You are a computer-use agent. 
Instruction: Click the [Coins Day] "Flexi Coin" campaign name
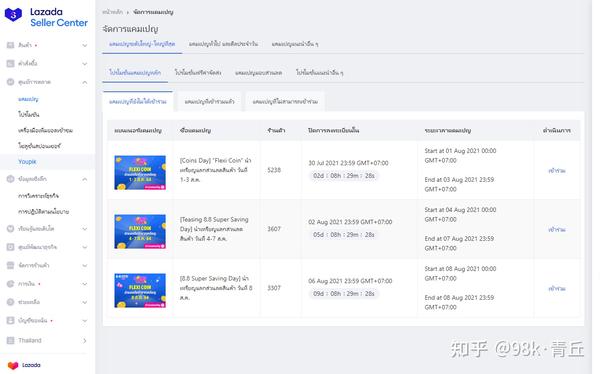click(x=215, y=170)
